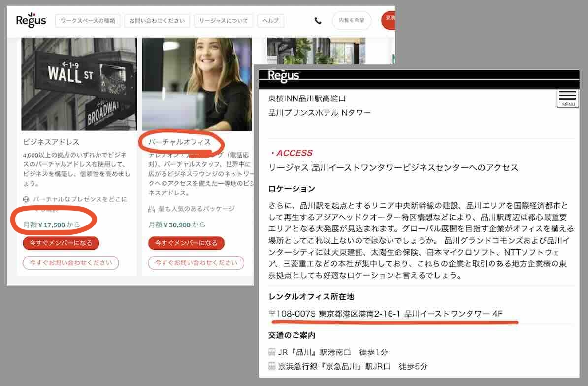Image resolution: width=588 pixels, height=386 pixels.
Task: Click 今すぐメンバーになる under ビジネスアドレス
Action: point(61,243)
